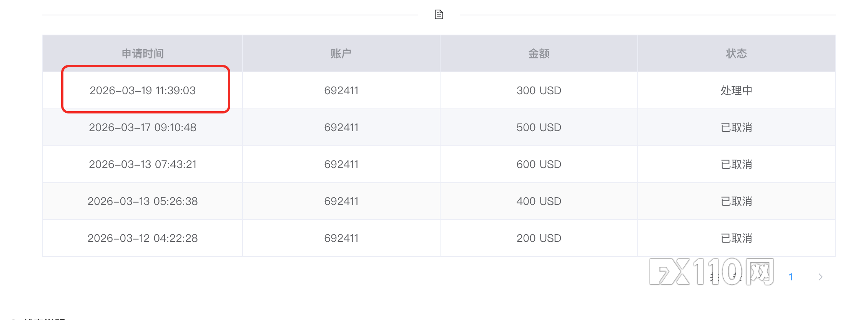Click the 申请时间 column header
This screenshot has height=320, width=868.
(143, 53)
